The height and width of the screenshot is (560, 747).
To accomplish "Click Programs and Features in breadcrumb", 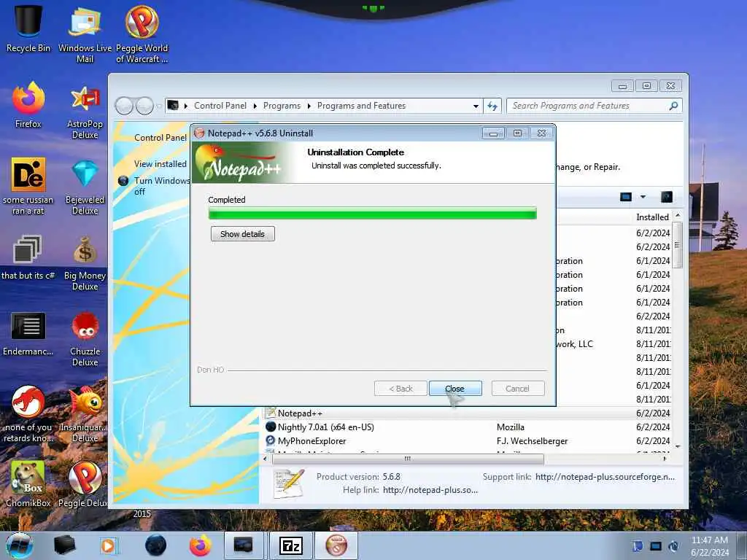I will point(361,106).
